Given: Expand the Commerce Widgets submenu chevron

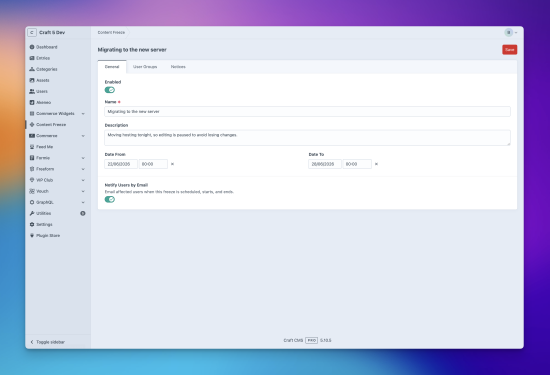Looking at the screenshot, I should (x=83, y=114).
